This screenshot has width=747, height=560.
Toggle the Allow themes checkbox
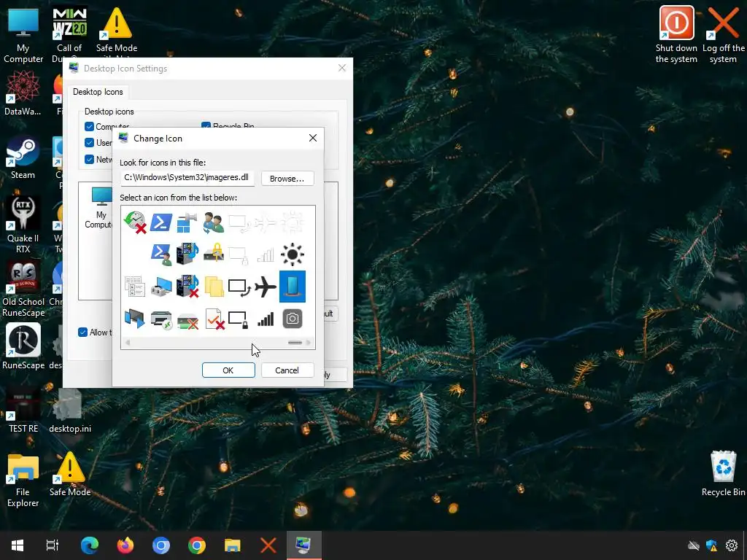(x=83, y=332)
